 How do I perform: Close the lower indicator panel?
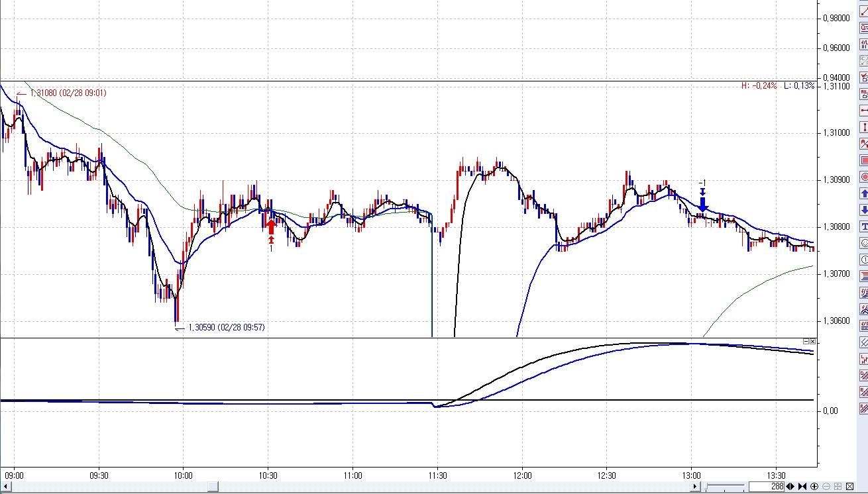813,341
